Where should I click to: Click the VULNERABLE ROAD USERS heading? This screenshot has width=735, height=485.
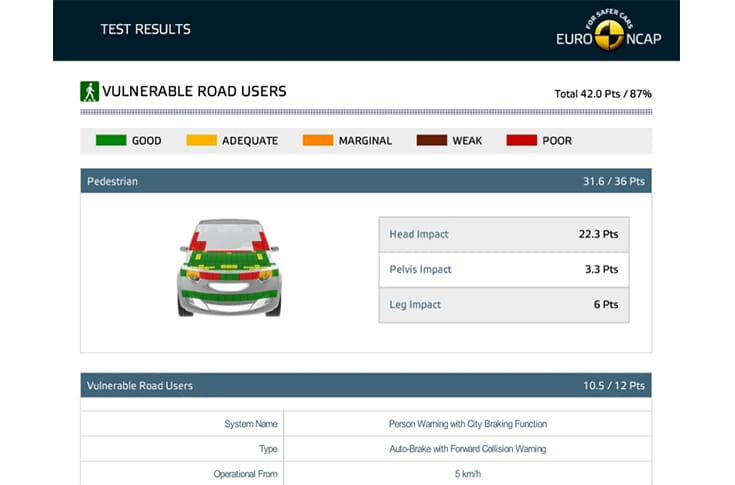click(196, 92)
